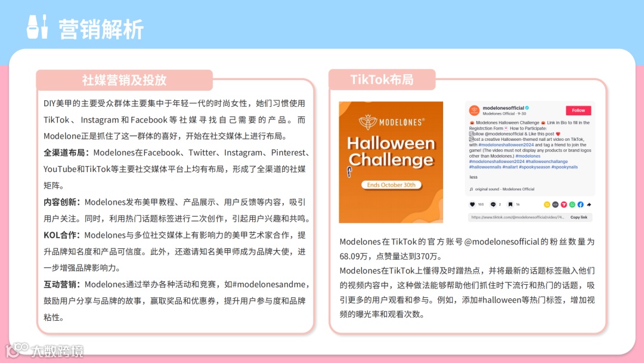This screenshot has width=644, height=363.
Task: Open the #halloweenchallange hashtag
Action: coord(547,162)
